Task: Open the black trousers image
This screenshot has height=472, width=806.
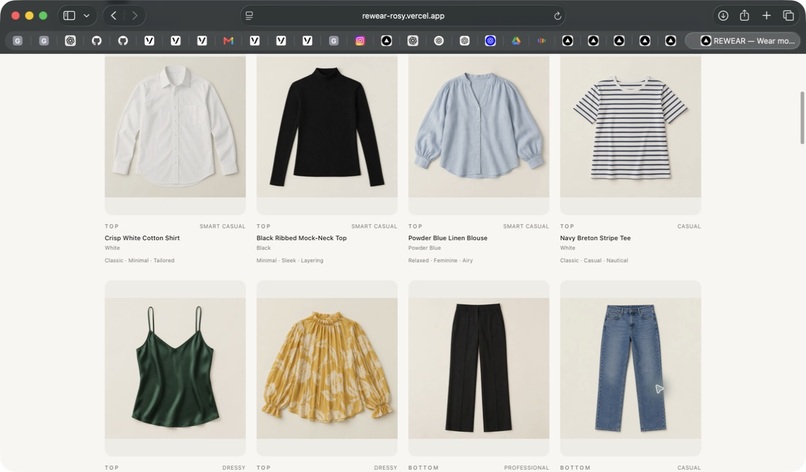Action: [x=479, y=368]
